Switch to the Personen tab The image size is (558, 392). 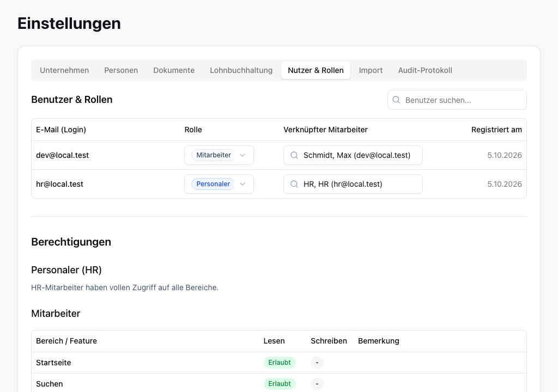pos(121,70)
